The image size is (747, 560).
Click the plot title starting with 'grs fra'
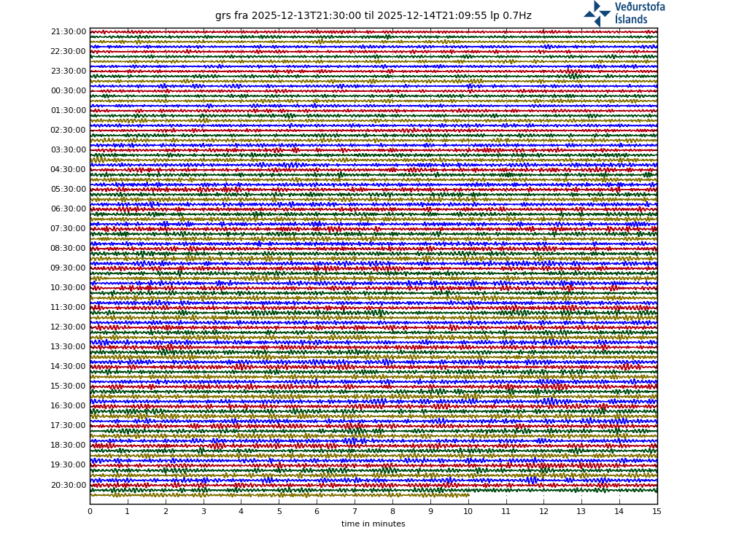[x=373, y=16]
